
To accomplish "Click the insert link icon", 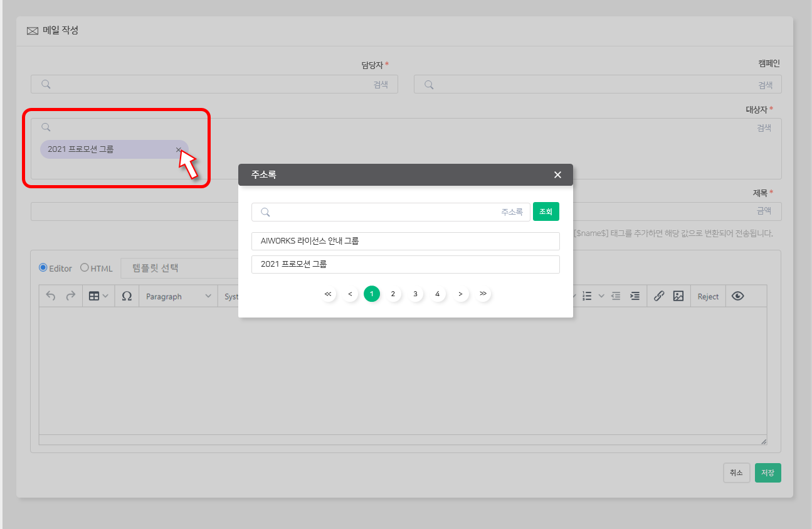I will coord(658,296).
